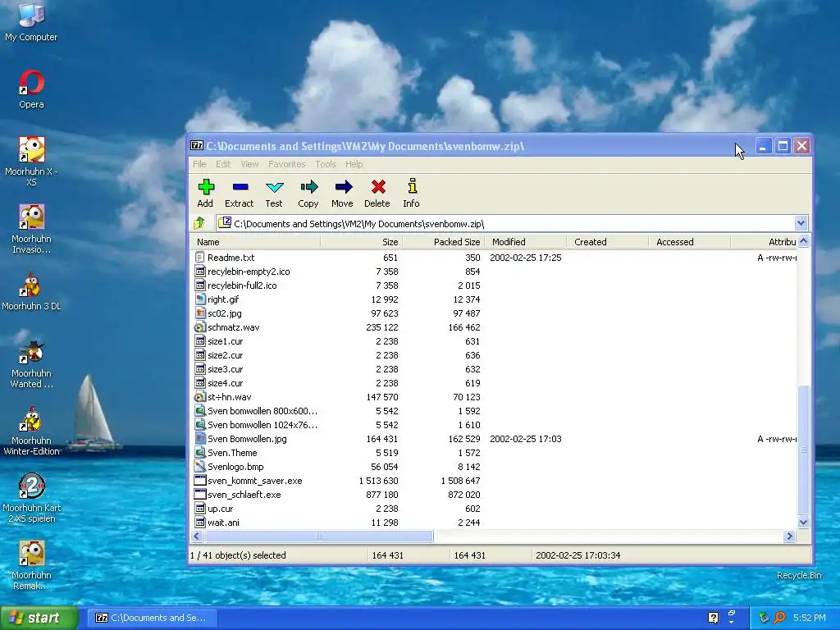Select the file size3.cur

[x=225, y=369]
